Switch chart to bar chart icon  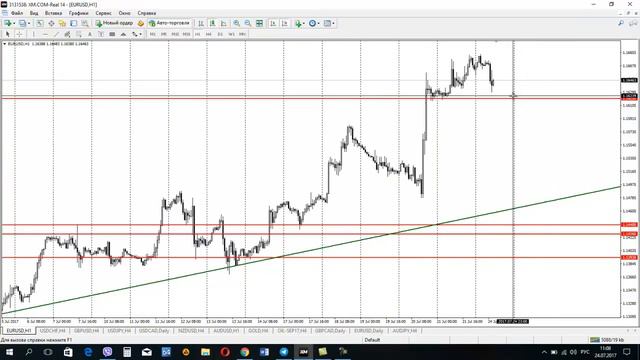click(201, 23)
